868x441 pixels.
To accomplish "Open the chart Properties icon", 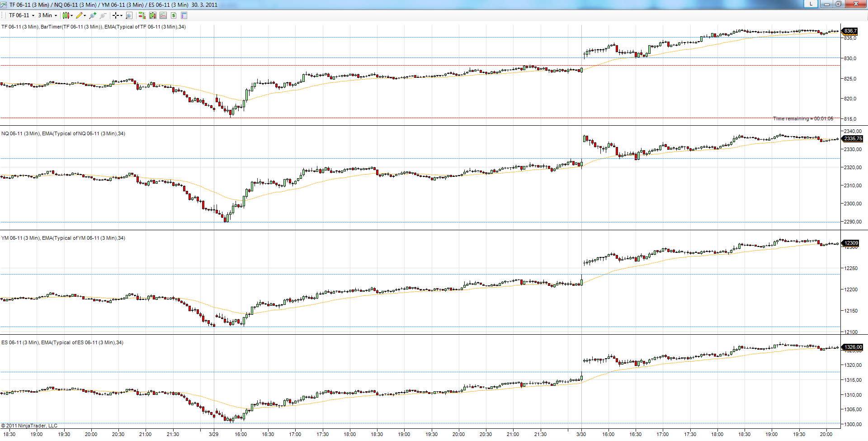I will coord(184,15).
